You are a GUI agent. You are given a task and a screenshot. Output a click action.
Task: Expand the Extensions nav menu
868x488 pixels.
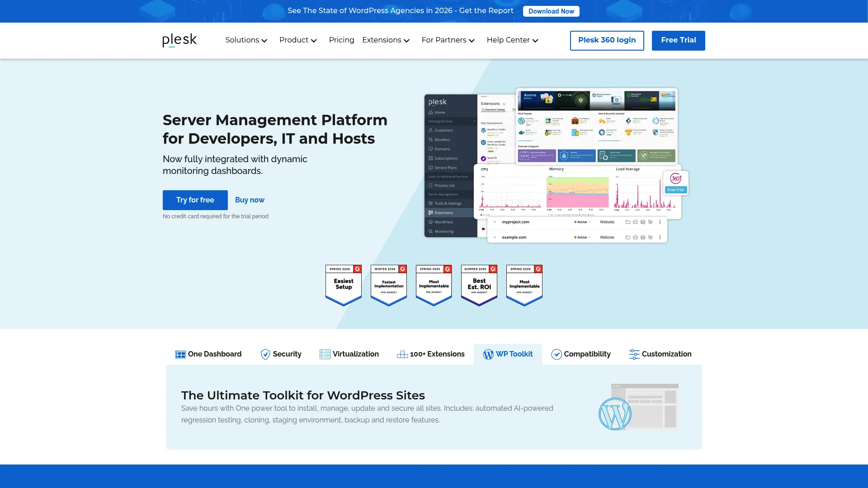(386, 40)
